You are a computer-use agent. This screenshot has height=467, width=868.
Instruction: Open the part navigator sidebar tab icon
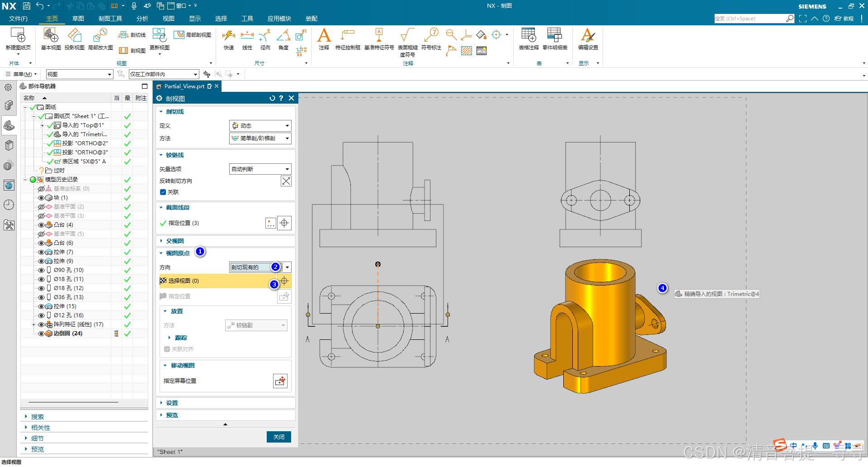[9, 125]
